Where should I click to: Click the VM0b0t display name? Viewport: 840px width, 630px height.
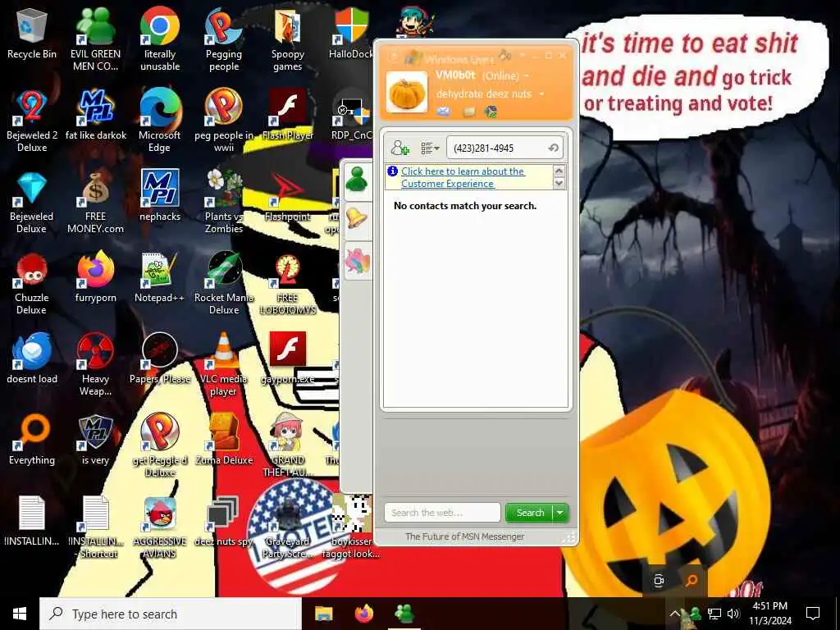click(x=455, y=75)
